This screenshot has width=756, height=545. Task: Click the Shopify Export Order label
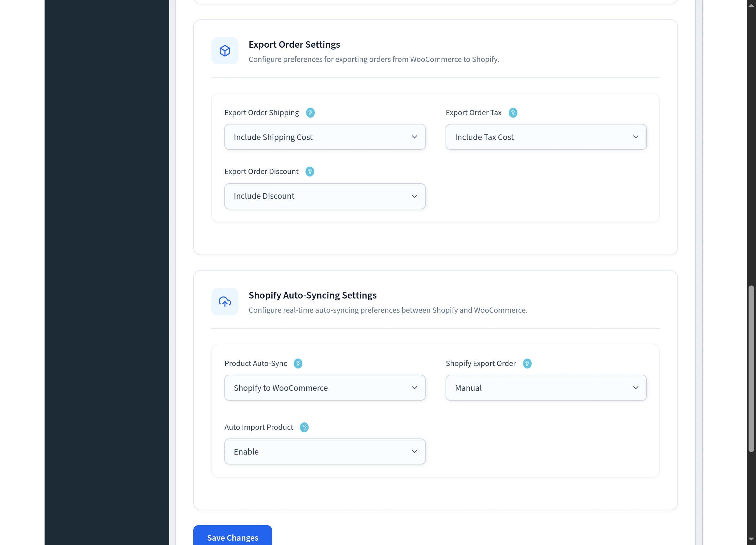(480, 364)
